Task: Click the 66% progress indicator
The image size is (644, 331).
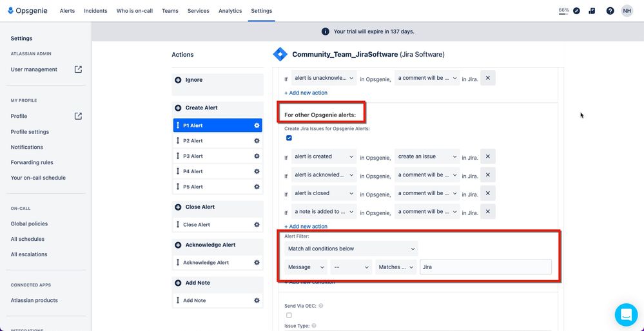Action: pyautogui.click(x=563, y=11)
